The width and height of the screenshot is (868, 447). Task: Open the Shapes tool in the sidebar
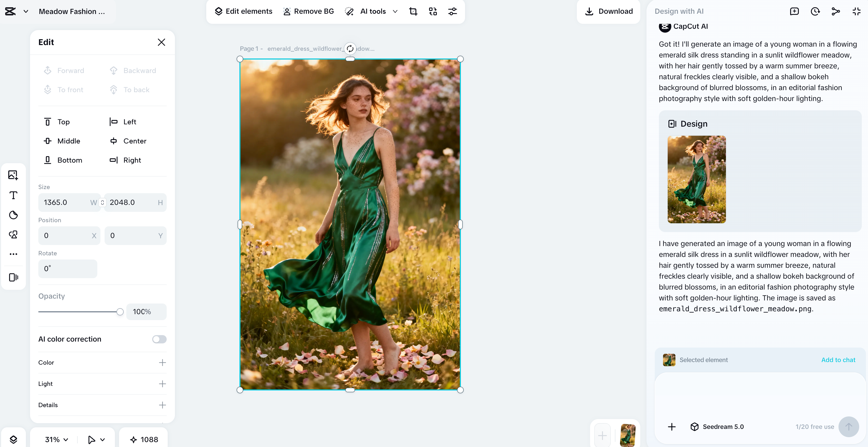13,215
